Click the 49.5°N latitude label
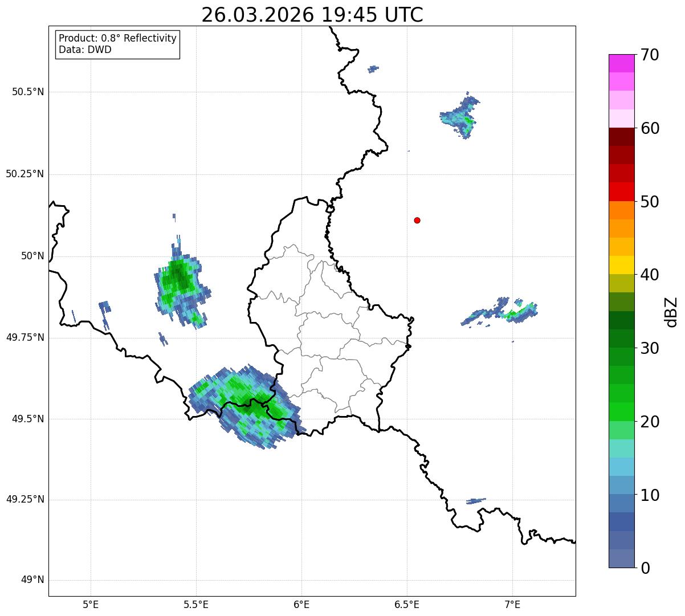The image size is (685, 616). coord(28,419)
